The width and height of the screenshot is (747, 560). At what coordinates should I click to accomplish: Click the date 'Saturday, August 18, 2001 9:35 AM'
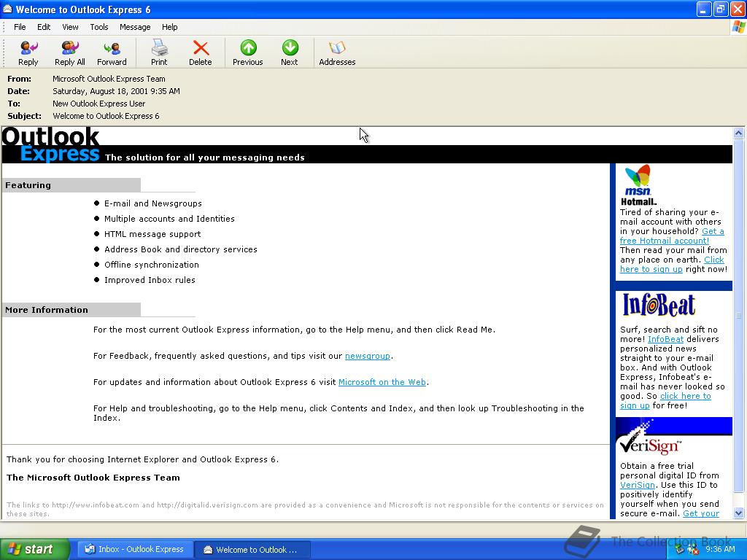[x=116, y=91]
